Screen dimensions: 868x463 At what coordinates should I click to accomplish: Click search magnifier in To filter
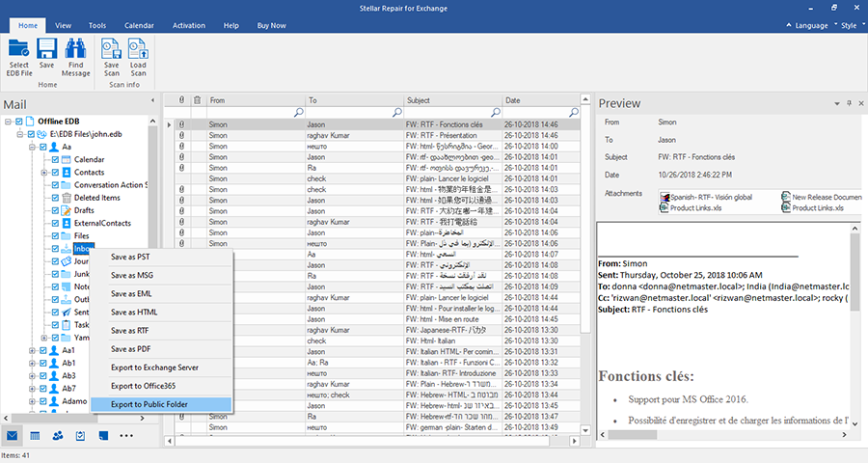(x=397, y=113)
